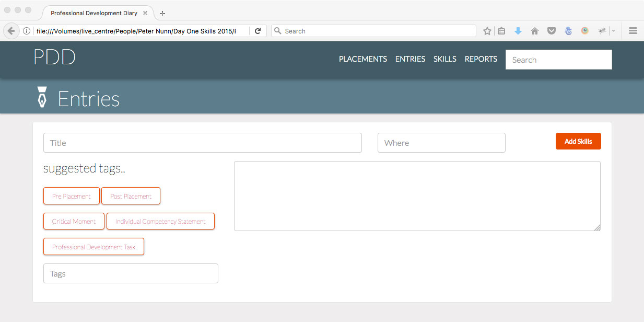Click the colorful circle extension icon
This screenshot has height=322, width=644.
tap(585, 31)
